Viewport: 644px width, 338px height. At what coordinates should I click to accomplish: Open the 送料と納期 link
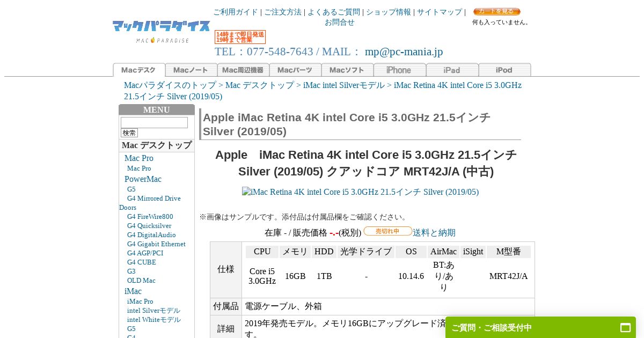point(434,232)
